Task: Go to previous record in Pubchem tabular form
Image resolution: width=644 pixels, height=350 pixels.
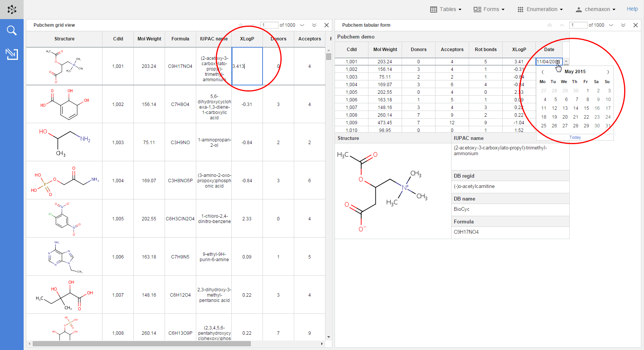Action: click(562, 25)
